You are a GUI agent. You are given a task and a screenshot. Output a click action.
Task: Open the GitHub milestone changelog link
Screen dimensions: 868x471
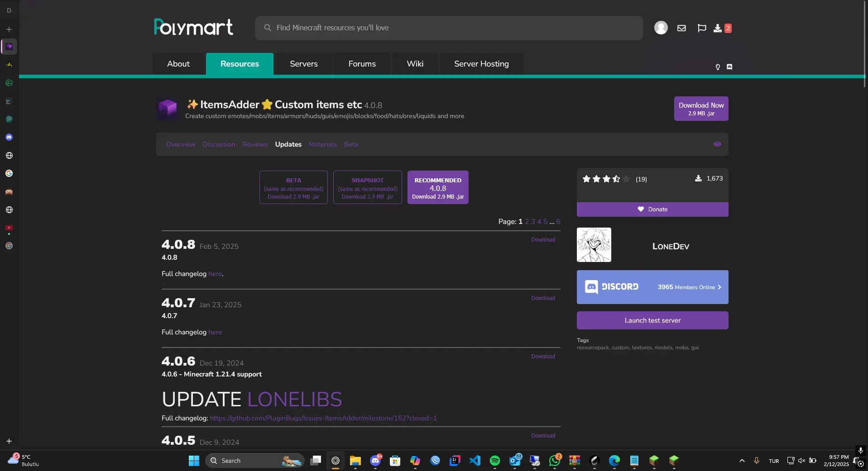[x=323, y=418]
